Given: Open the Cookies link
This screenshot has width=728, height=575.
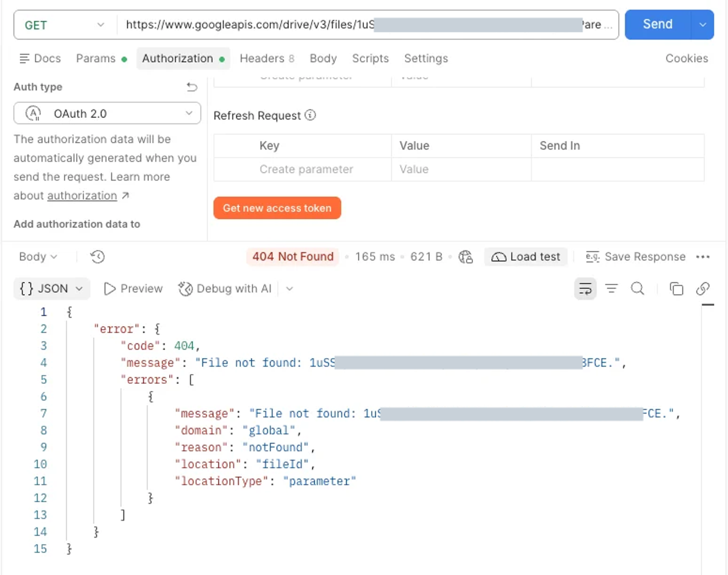Looking at the screenshot, I should 687,59.
